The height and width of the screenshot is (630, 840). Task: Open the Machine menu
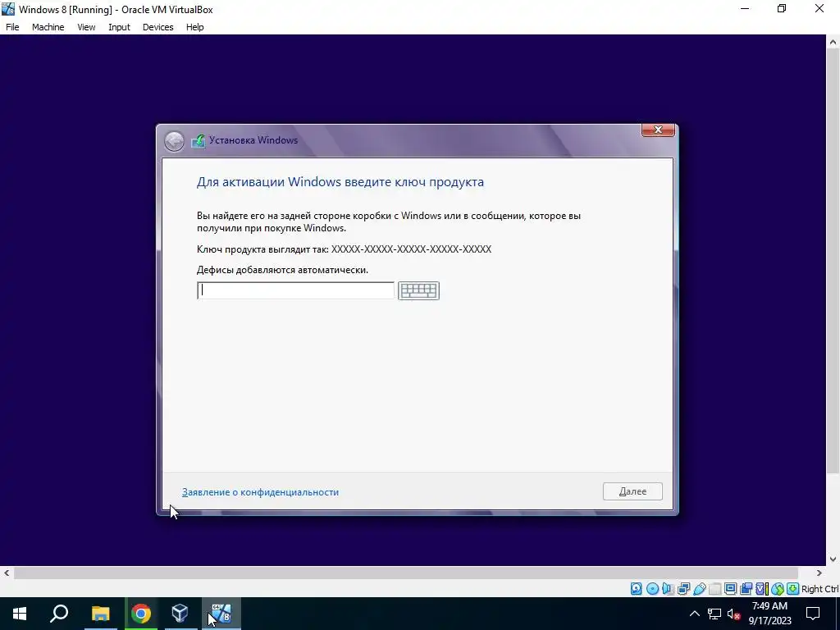(x=48, y=27)
